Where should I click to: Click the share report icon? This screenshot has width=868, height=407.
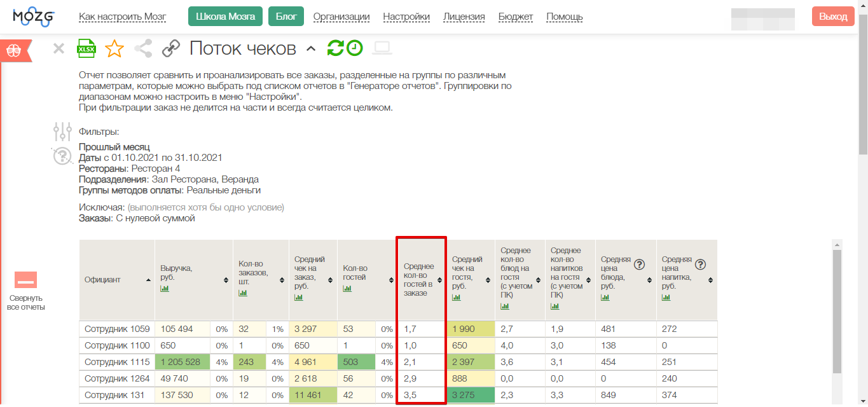point(143,48)
